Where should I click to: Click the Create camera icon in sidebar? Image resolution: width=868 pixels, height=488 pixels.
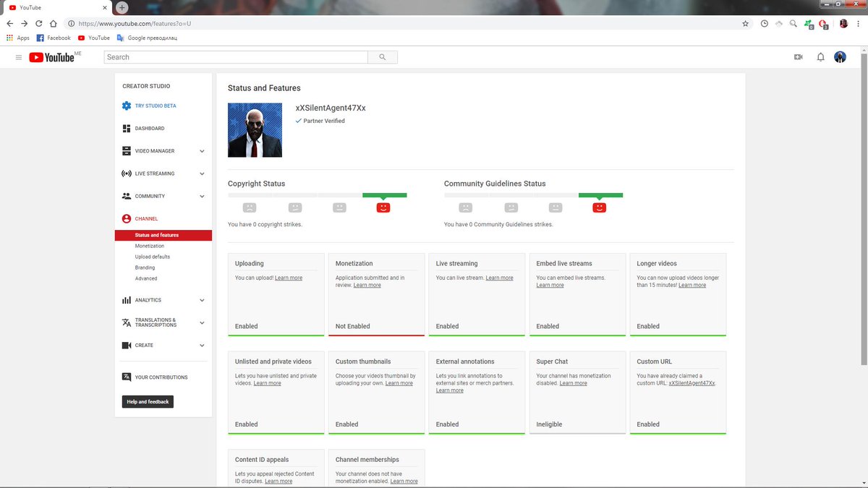(127, 345)
